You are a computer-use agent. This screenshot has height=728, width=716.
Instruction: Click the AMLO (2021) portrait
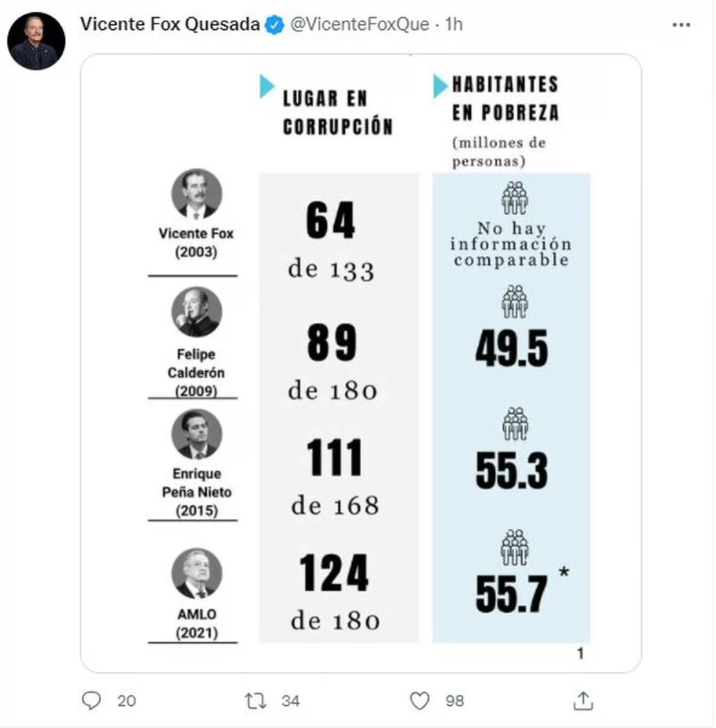(x=197, y=573)
